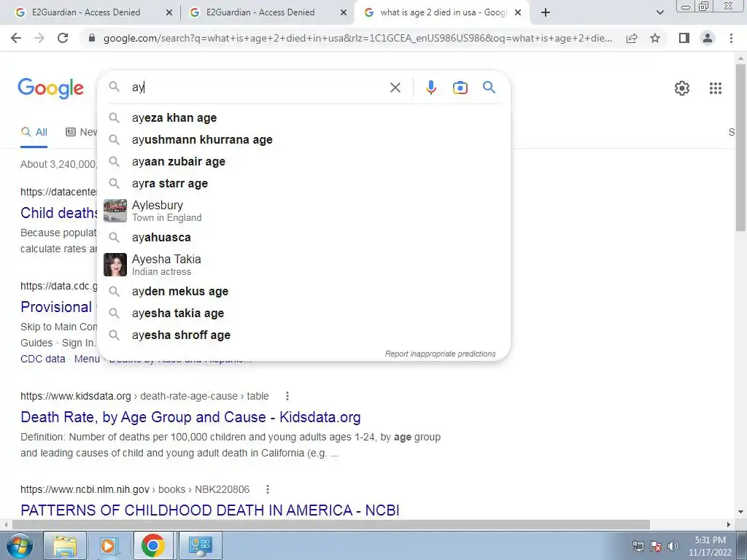Open the clock showing 5:31 PM
This screenshot has width=747, height=560.
tap(710, 546)
